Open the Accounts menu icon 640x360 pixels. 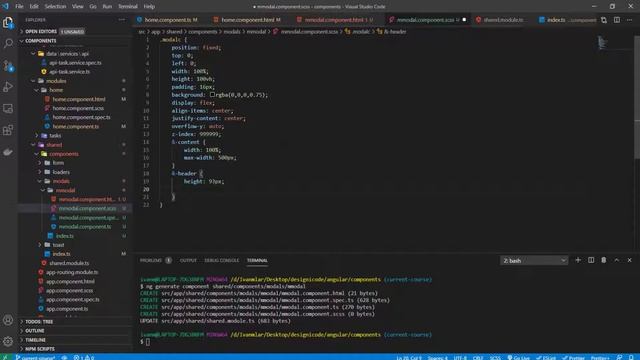[x=8, y=320]
